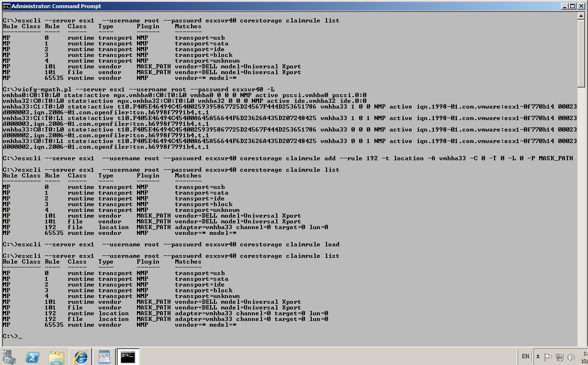Screen dimensions: 588x365
Task: Restore the Command Prompt window size
Action: (x=573, y=6)
